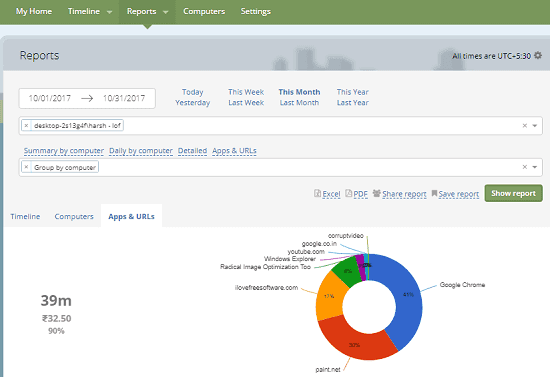Click inside the grouping selection field

click(x=280, y=167)
